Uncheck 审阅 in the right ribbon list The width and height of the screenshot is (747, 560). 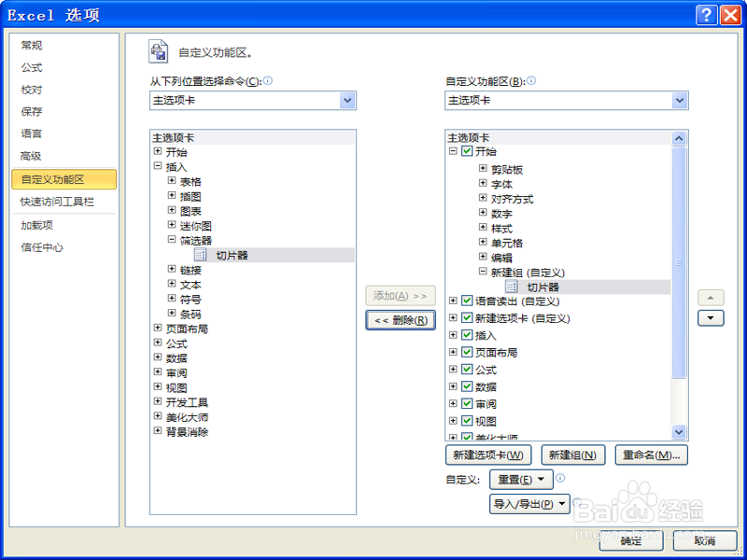(x=467, y=404)
